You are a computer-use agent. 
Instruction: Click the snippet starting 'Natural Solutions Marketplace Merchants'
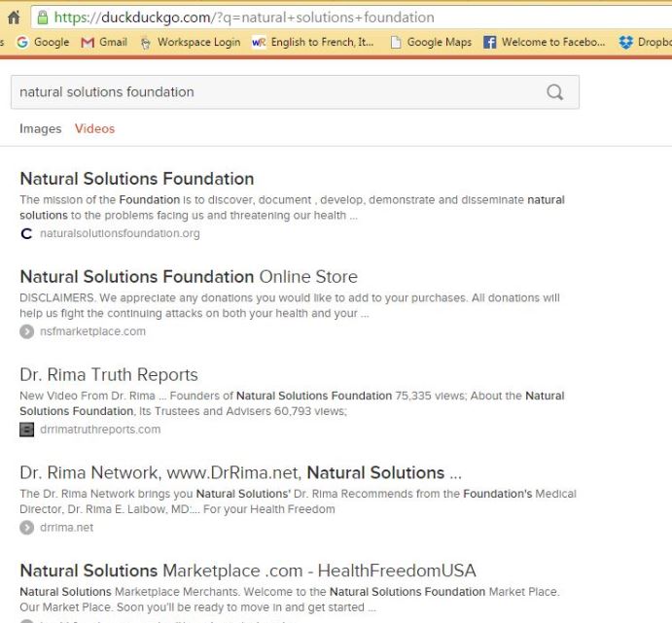(290, 600)
